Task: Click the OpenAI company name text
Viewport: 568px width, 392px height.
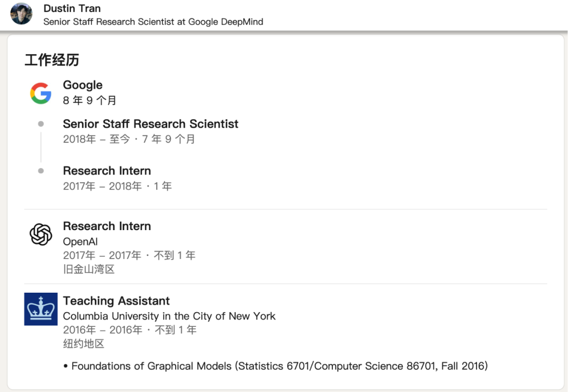Action: click(x=80, y=242)
